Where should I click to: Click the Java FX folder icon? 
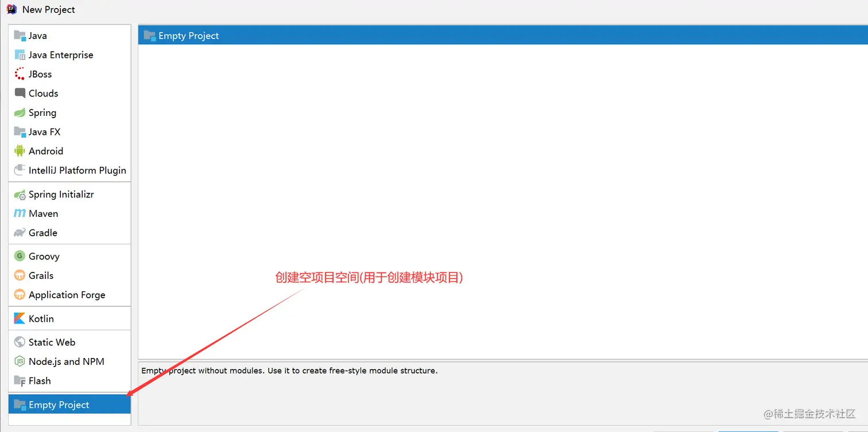click(20, 131)
